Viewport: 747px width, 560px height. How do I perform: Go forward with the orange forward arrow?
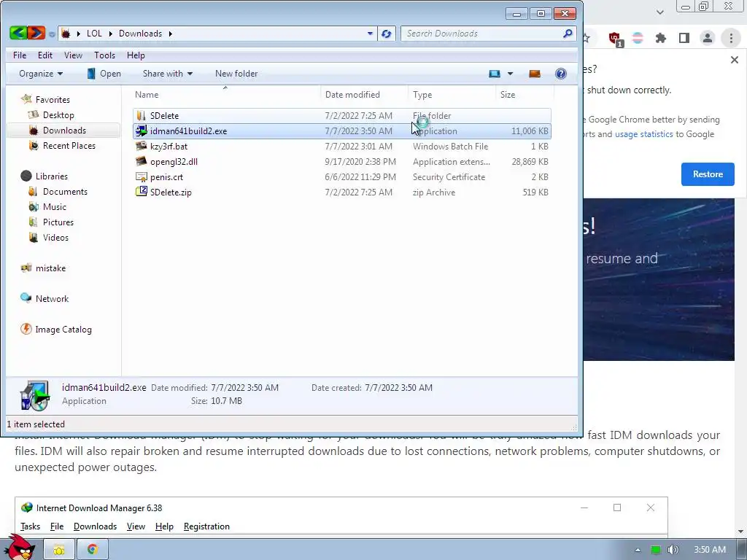click(36, 33)
